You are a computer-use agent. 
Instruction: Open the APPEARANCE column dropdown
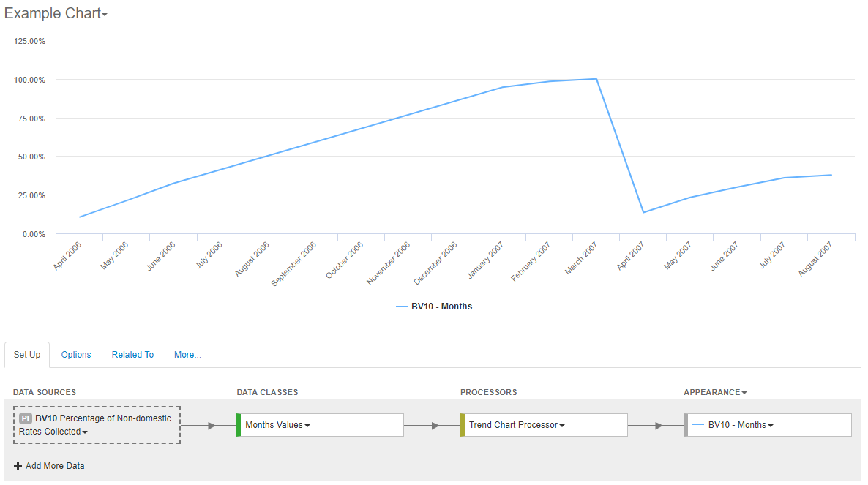coord(744,392)
